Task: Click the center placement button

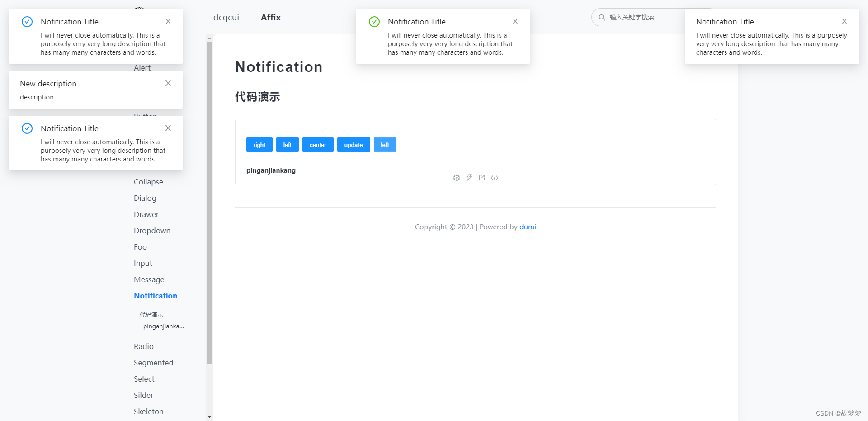Action: [318, 145]
